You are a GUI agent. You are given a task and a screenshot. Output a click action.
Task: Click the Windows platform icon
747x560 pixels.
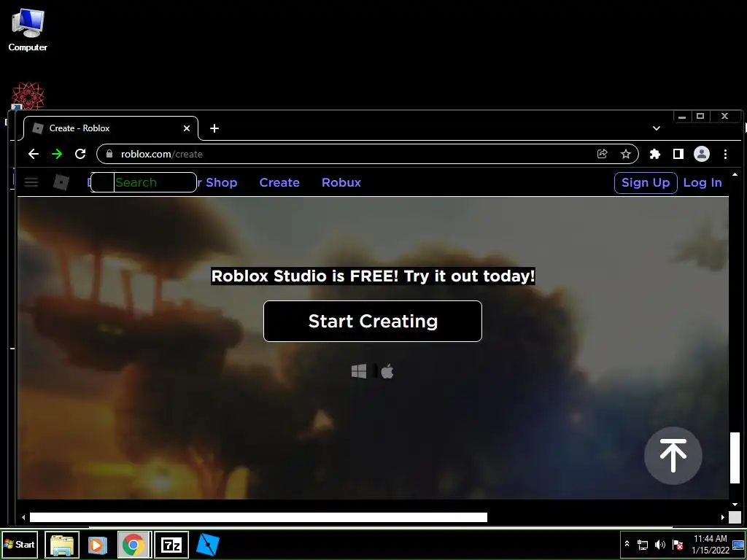tap(359, 371)
